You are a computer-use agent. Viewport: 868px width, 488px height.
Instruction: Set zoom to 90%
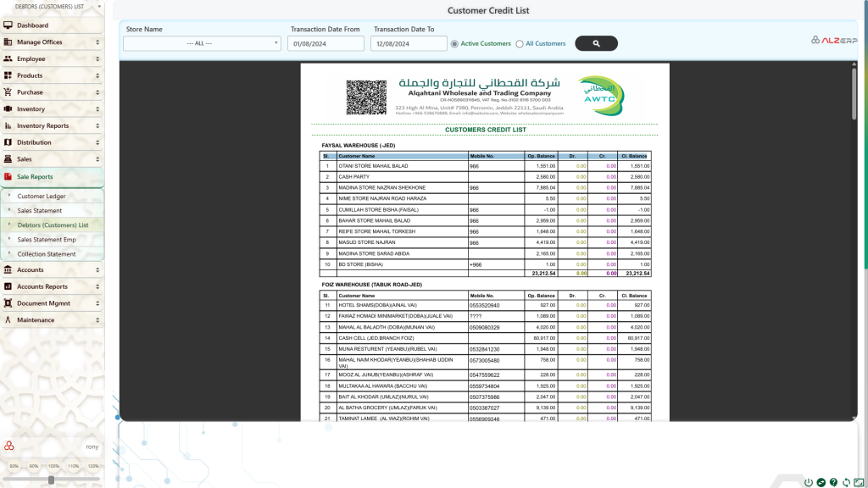tap(34, 466)
